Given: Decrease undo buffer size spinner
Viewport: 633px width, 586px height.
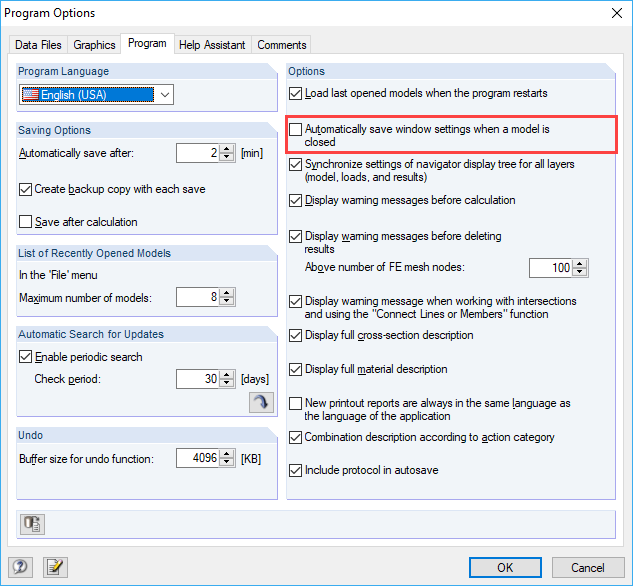Looking at the screenshot, I should [227, 463].
